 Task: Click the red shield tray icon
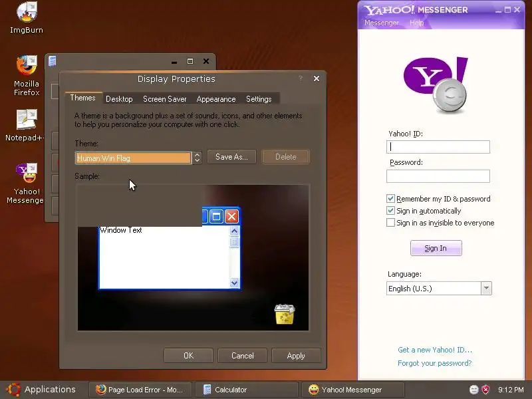coord(485,390)
